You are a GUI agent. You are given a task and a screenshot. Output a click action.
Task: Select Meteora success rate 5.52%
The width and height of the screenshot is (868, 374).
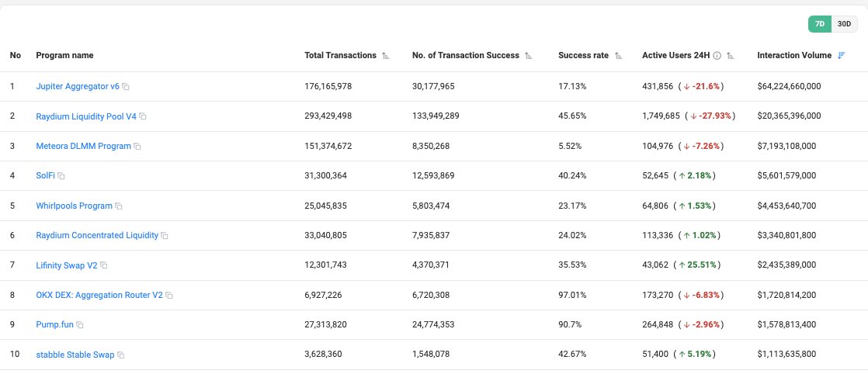570,146
